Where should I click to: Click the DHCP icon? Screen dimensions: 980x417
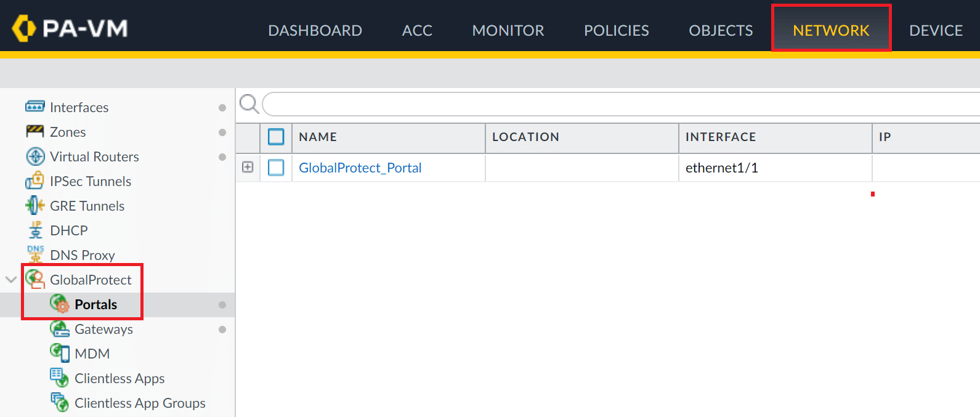pyautogui.click(x=35, y=230)
